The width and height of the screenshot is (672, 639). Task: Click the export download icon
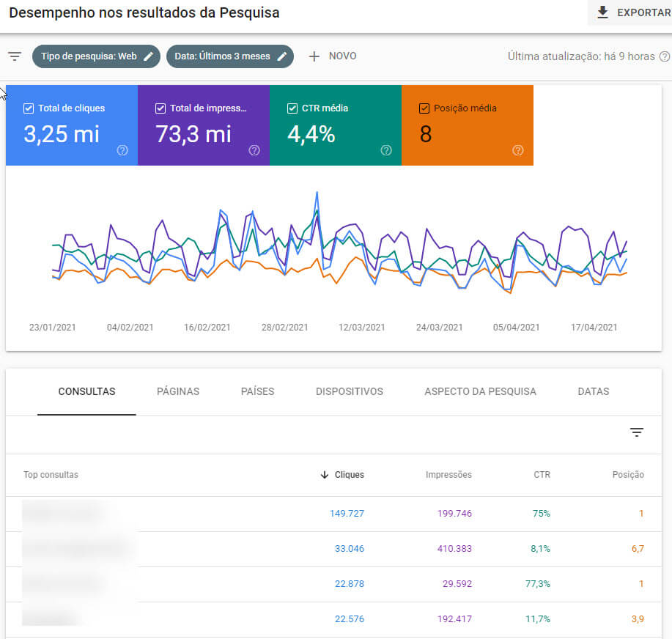(603, 12)
